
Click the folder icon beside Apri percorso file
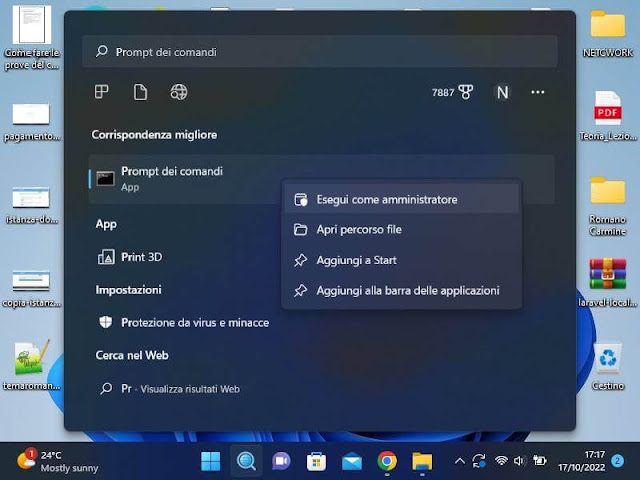click(x=301, y=229)
